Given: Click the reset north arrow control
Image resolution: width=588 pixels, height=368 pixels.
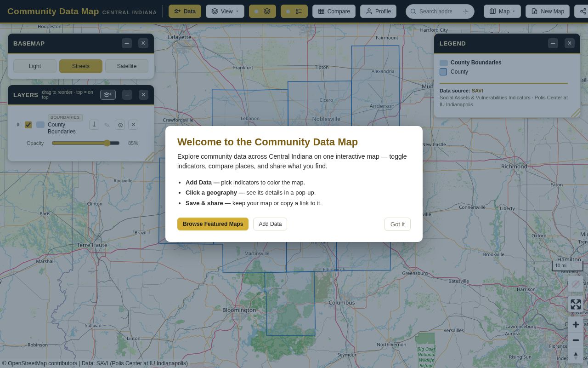Looking at the screenshot, I should 576,355.
